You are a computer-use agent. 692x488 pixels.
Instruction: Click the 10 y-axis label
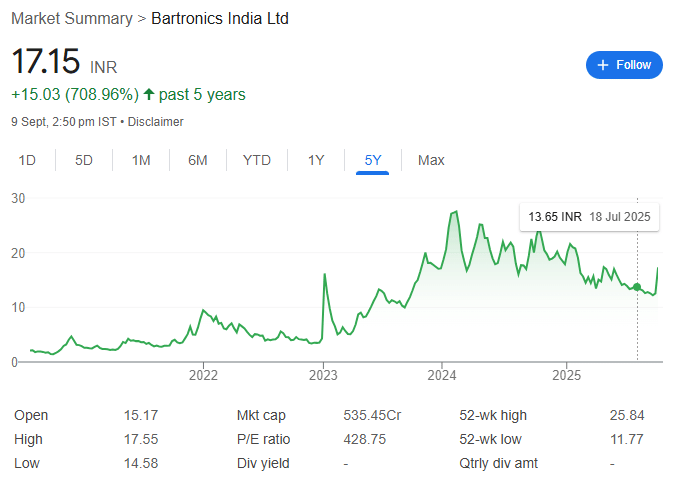pyautogui.click(x=18, y=308)
